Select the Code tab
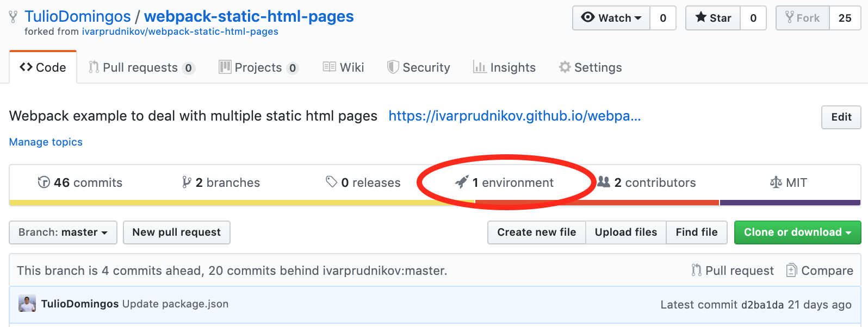The width and height of the screenshot is (868, 327). 43,67
